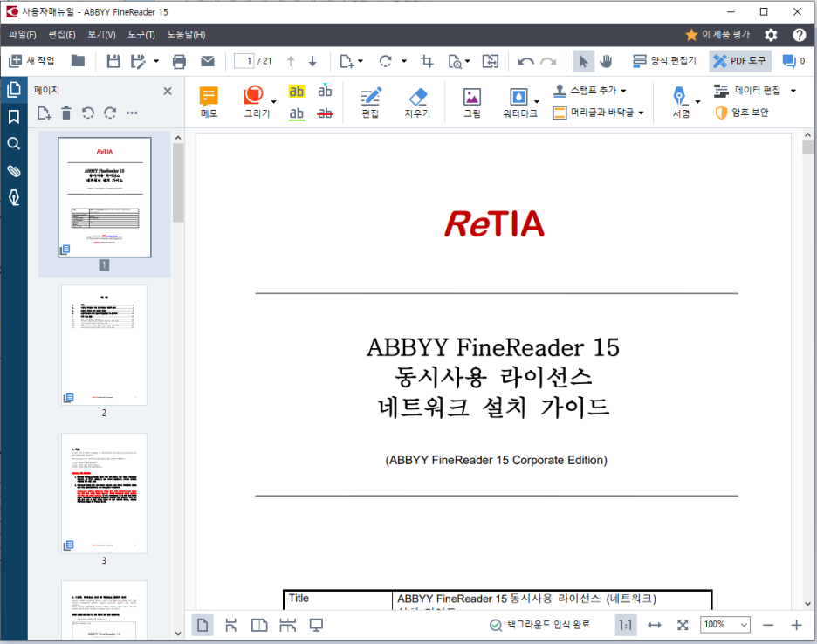Redo the last undone action
The image size is (817, 644).
coord(548,61)
